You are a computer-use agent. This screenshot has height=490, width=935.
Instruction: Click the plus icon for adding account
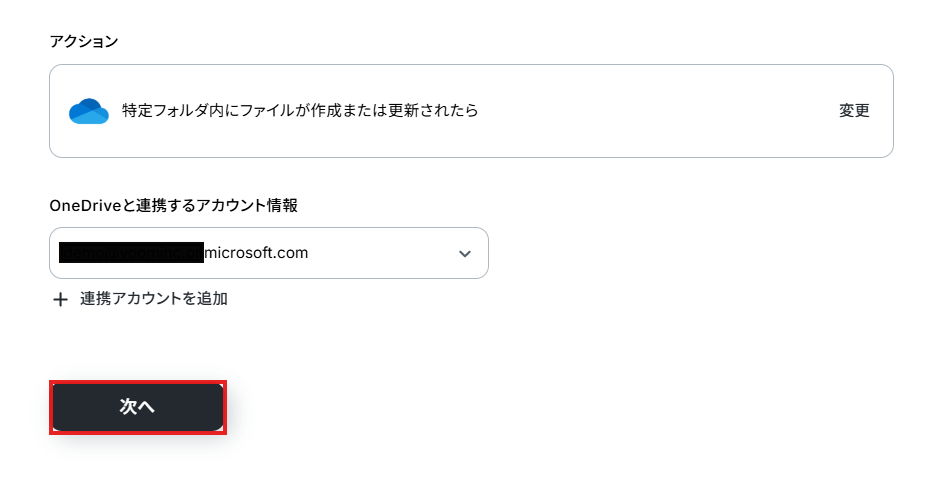[60, 299]
